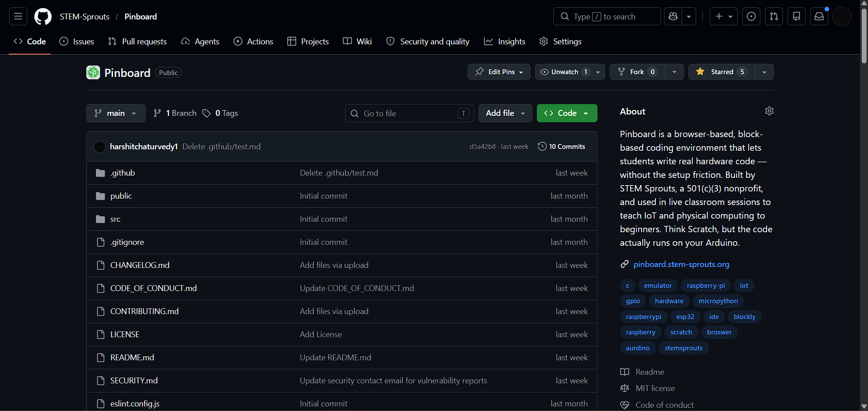This screenshot has height=411, width=868.
Task: View the 10 Commits history link
Action: point(561,146)
